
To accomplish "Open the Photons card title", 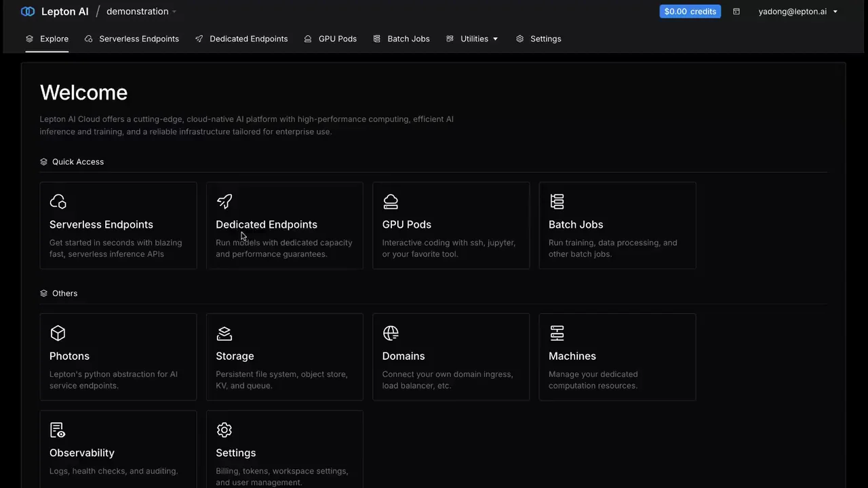I will click(69, 356).
